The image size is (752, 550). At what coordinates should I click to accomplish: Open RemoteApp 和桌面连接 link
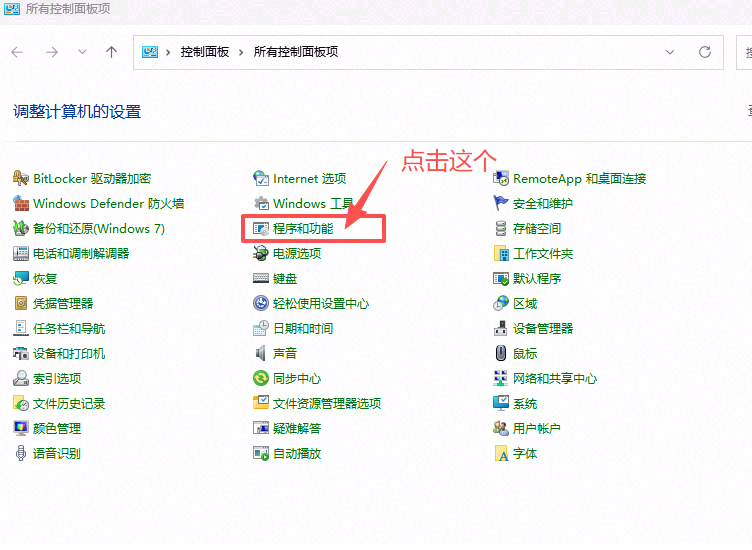click(579, 178)
